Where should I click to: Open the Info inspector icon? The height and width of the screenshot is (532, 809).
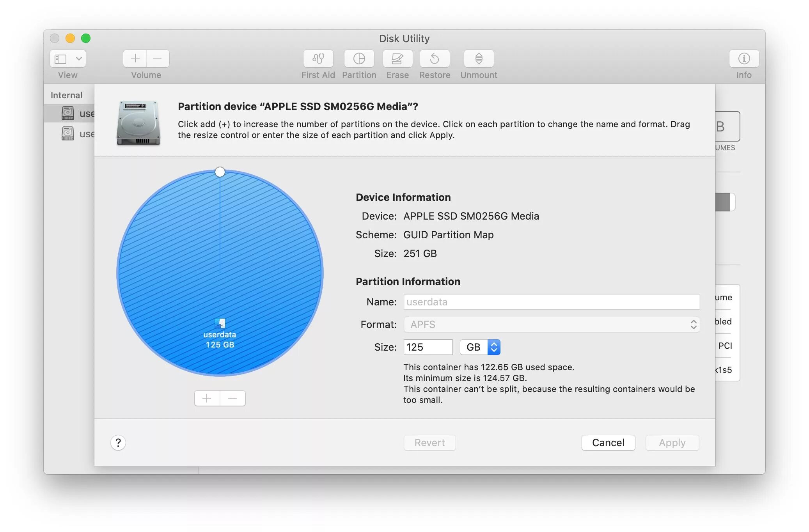point(743,59)
